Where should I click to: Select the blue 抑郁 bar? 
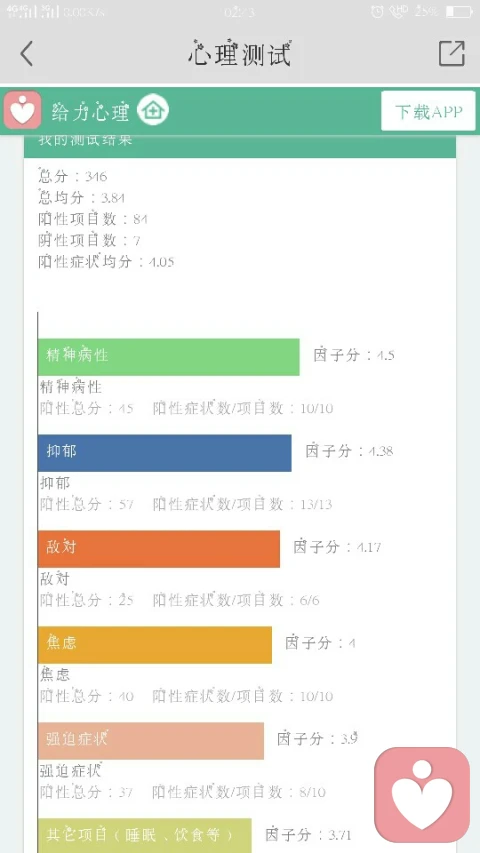(164, 453)
